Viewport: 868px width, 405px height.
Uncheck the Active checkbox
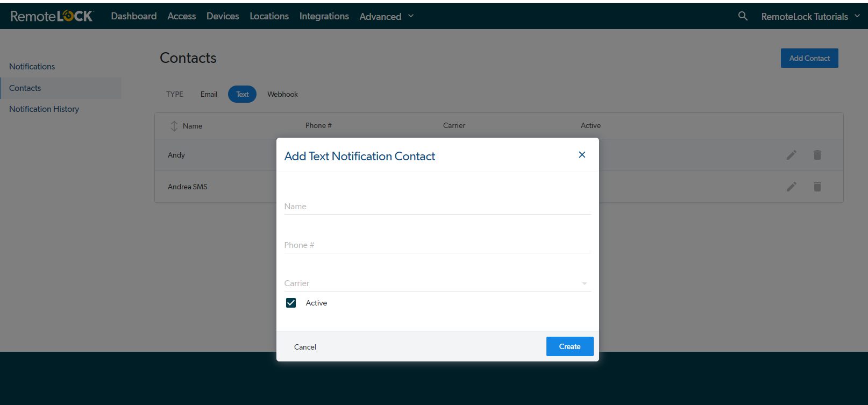(x=291, y=303)
